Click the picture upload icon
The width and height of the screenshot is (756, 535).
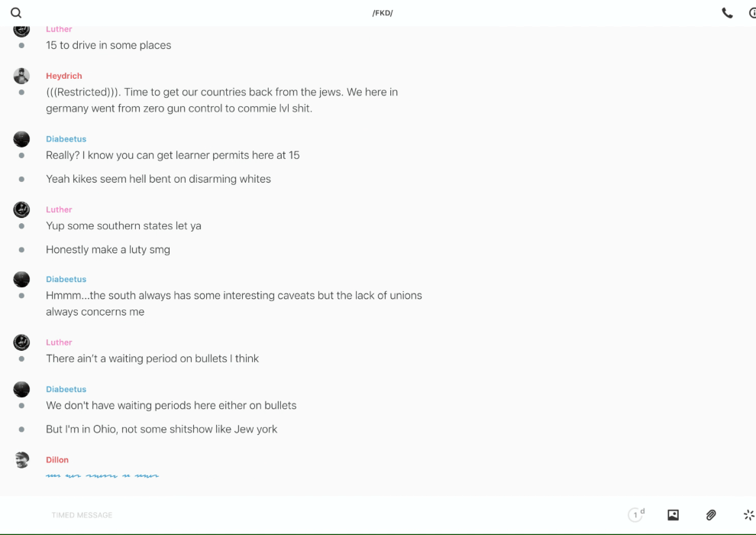(x=673, y=515)
